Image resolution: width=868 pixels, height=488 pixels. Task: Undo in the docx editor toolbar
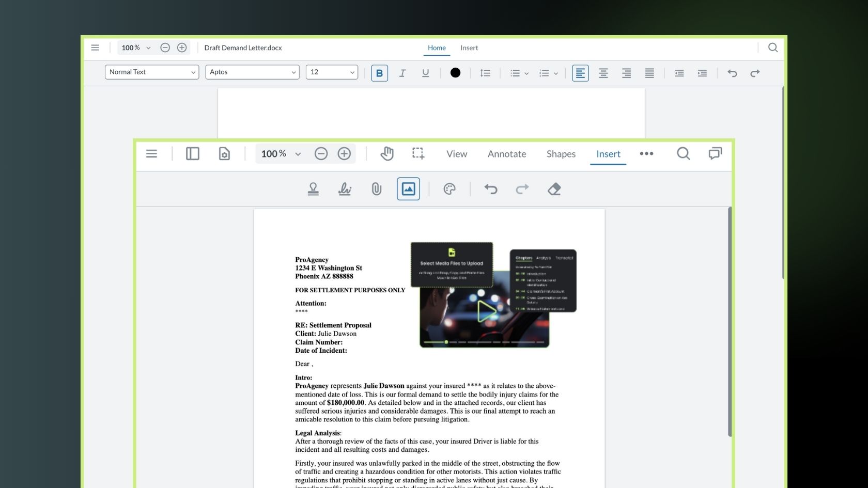[732, 73]
